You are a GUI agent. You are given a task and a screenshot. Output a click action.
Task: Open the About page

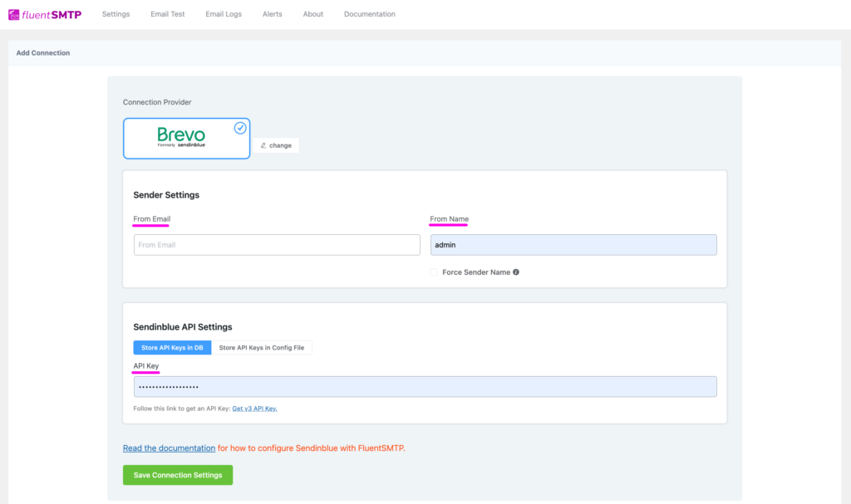pos(312,14)
